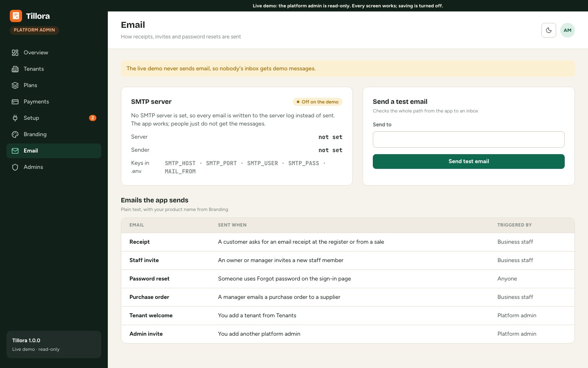Click the Setup badge showing 2
This screenshot has height=368, width=588.
[93, 118]
